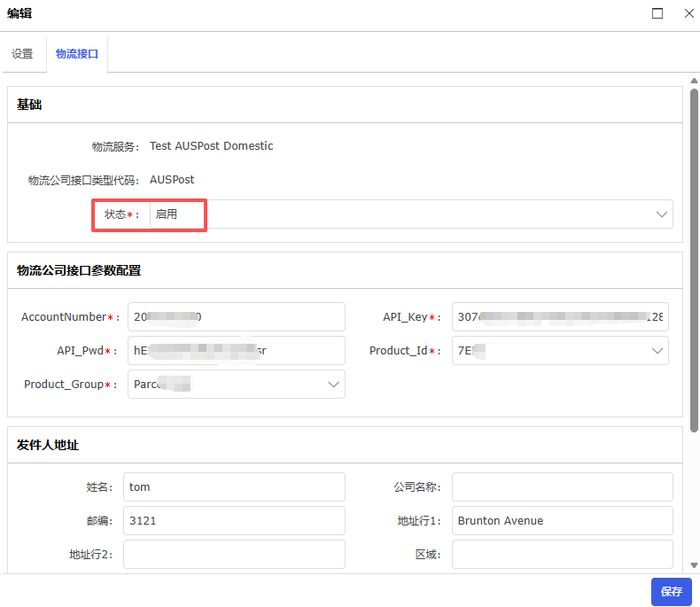The image size is (700, 607).
Task: Close the 编辑 dialog
Action: click(688, 13)
